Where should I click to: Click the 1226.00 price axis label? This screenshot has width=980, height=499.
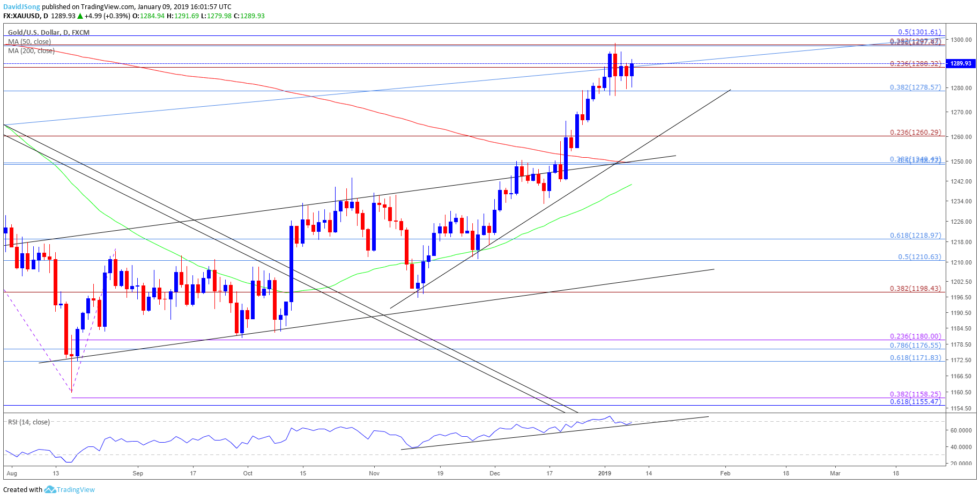(x=961, y=222)
